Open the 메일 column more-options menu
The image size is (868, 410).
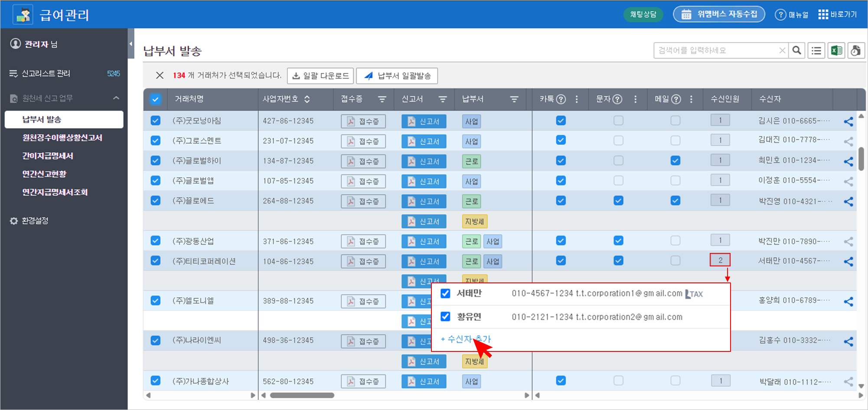tap(691, 99)
